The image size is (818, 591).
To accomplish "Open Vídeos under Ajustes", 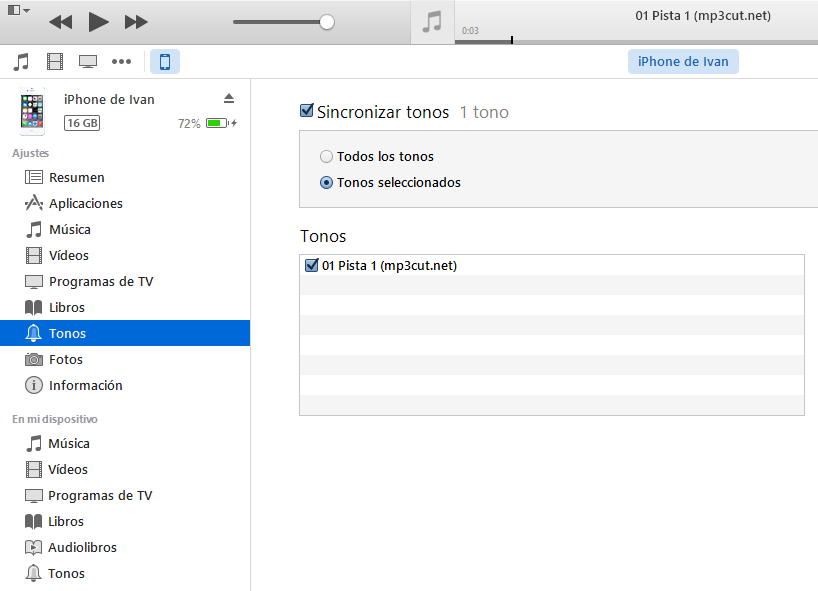I will (125, 256).
